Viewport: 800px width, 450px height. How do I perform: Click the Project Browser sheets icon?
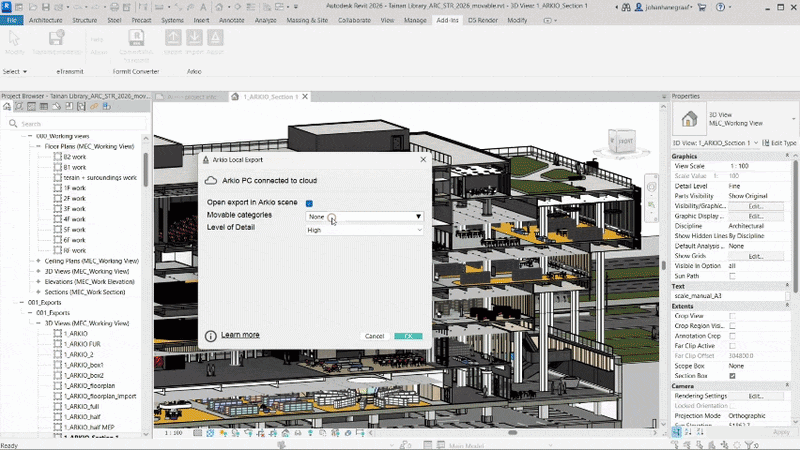69,107
